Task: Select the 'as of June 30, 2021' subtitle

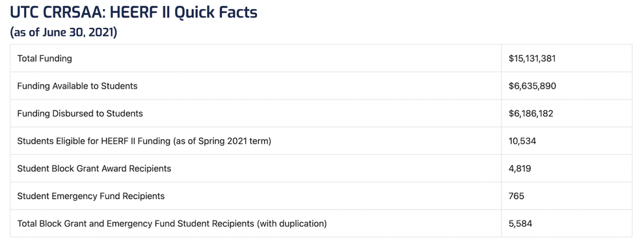Action: coord(64,32)
